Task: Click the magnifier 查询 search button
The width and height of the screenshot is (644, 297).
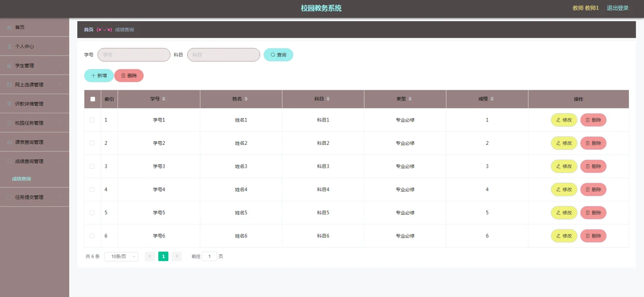Action: (278, 55)
